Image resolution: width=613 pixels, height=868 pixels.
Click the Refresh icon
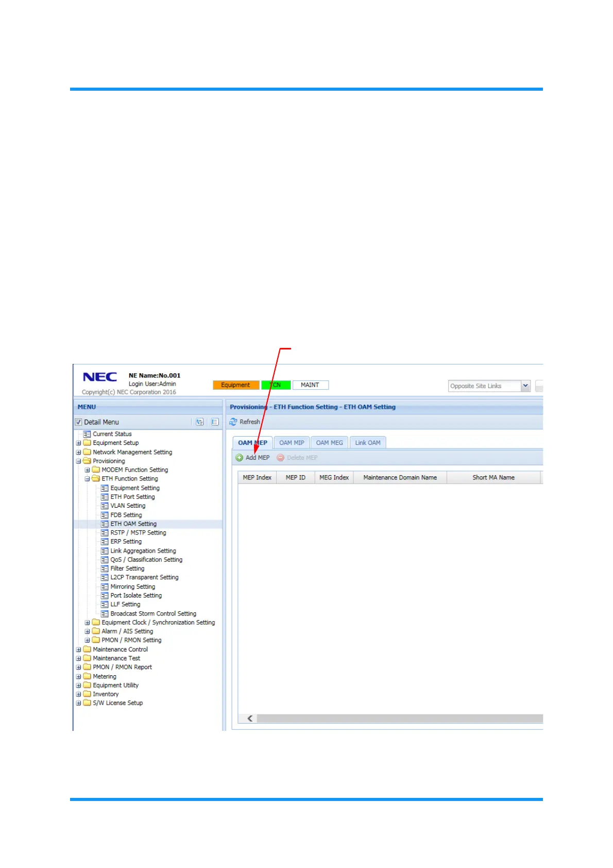[233, 422]
